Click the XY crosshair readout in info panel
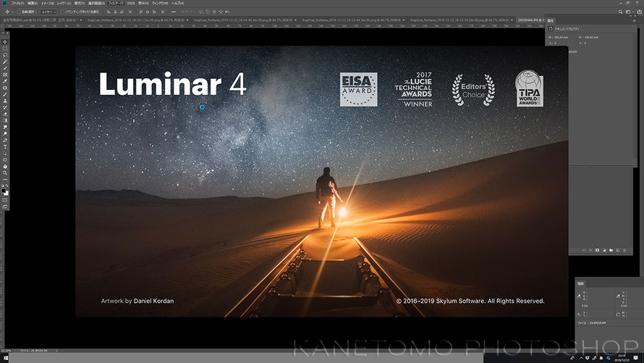The width and height of the screenshot is (644, 363). coord(579,314)
